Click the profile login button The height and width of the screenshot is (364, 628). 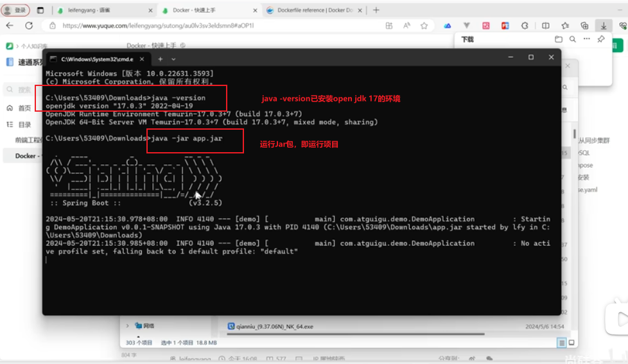click(x=15, y=10)
